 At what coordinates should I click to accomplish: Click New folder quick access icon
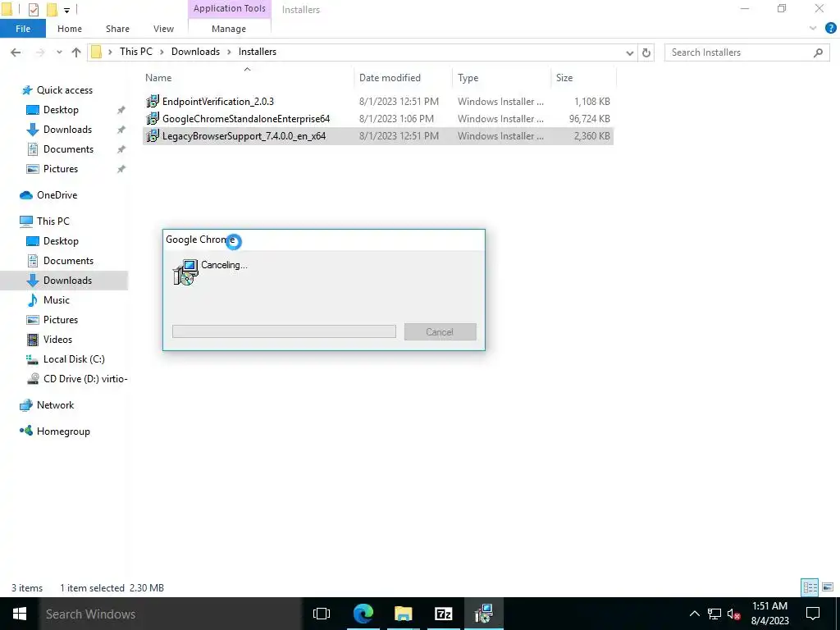(x=52, y=9)
